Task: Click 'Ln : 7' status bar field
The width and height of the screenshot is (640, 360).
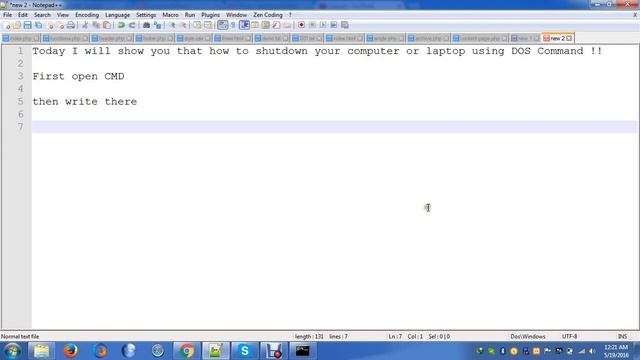Action: click(395, 336)
